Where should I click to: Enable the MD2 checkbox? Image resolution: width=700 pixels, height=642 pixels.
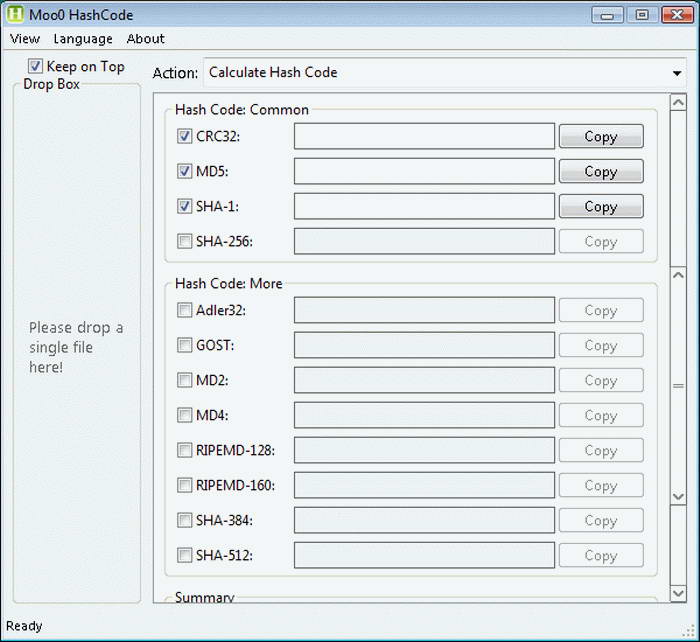tap(184, 380)
